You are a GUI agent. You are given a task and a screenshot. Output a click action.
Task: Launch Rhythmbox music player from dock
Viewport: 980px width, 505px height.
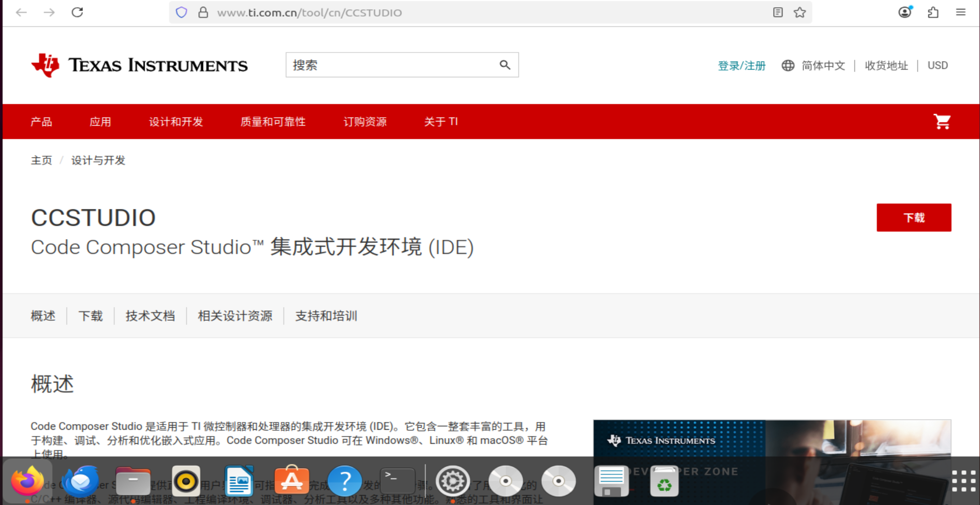coord(186,482)
